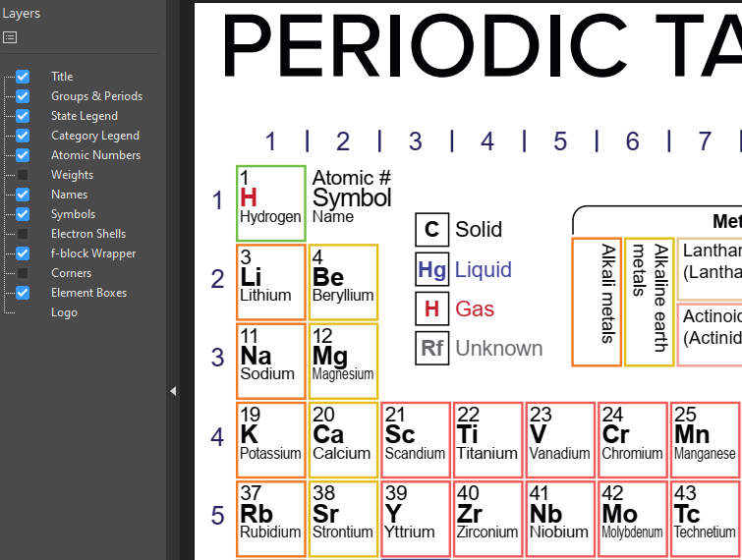Click the Niobium element box
This screenshot has height=560, width=742.
click(x=560, y=520)
